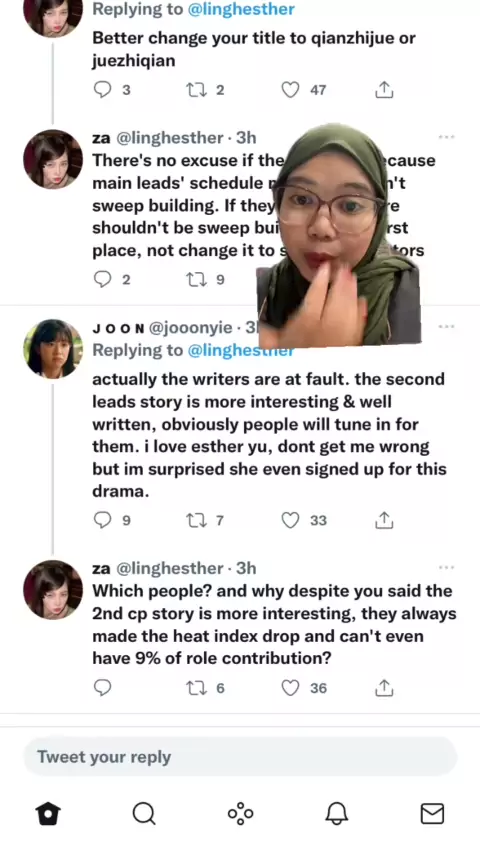Share the qianzhijue tweet
The height and width of the screenshot is (854, 480).
(x=384, y=89)
